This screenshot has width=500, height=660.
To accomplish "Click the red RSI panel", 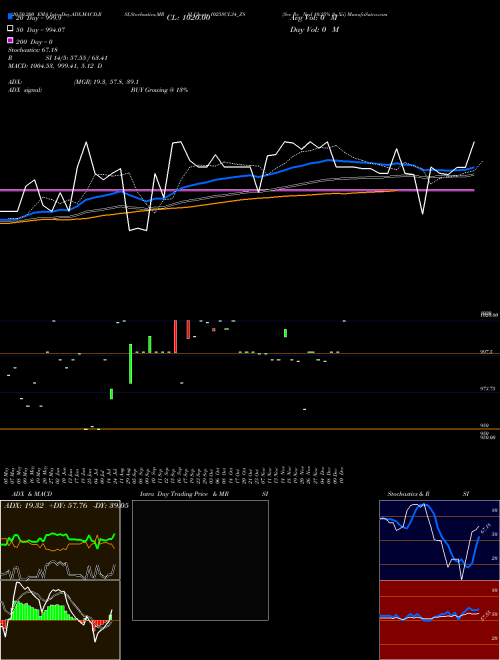I will click(x=439, y=620).
